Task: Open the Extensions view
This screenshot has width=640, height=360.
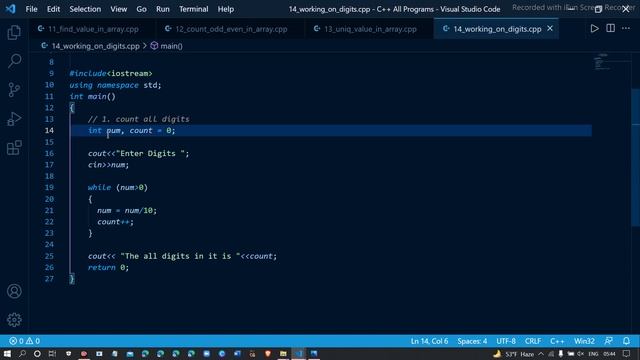Action: [14, 148]
